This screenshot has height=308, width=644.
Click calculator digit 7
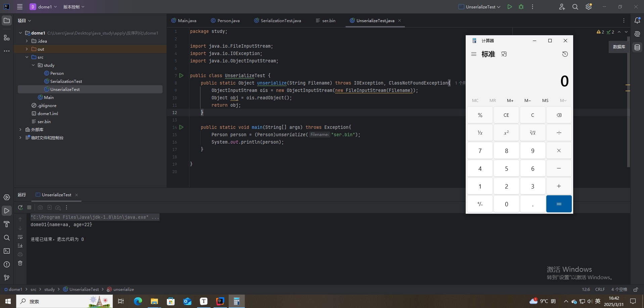pyautogui.click(x=480, y=151)
